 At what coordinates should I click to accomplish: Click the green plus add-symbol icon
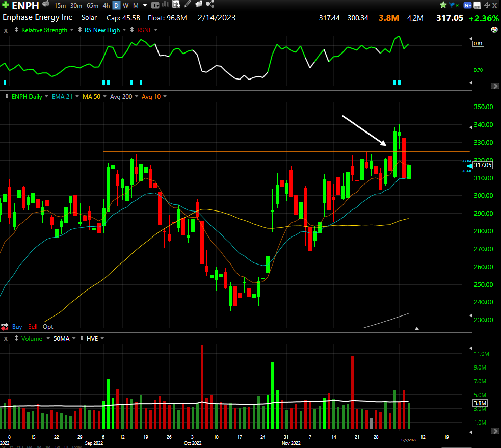tap(6, 5)
